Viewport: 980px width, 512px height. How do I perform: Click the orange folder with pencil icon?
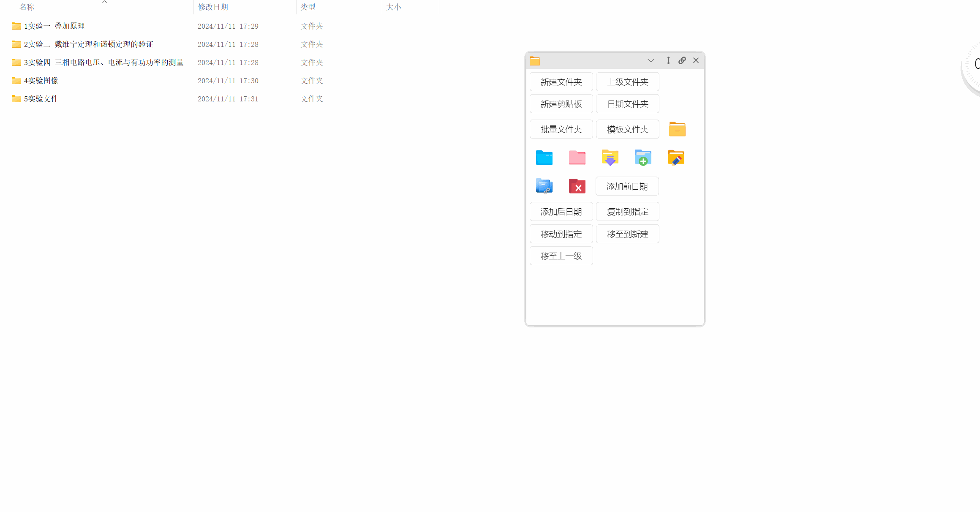pos(676,158)
